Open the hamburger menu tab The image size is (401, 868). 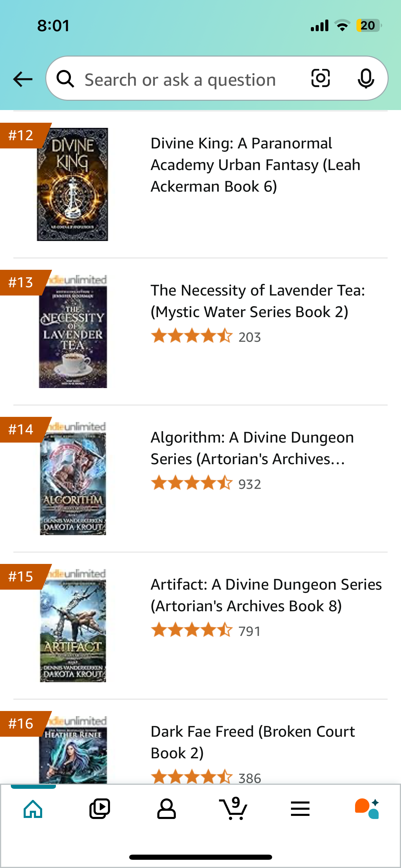tap(300, 809)
